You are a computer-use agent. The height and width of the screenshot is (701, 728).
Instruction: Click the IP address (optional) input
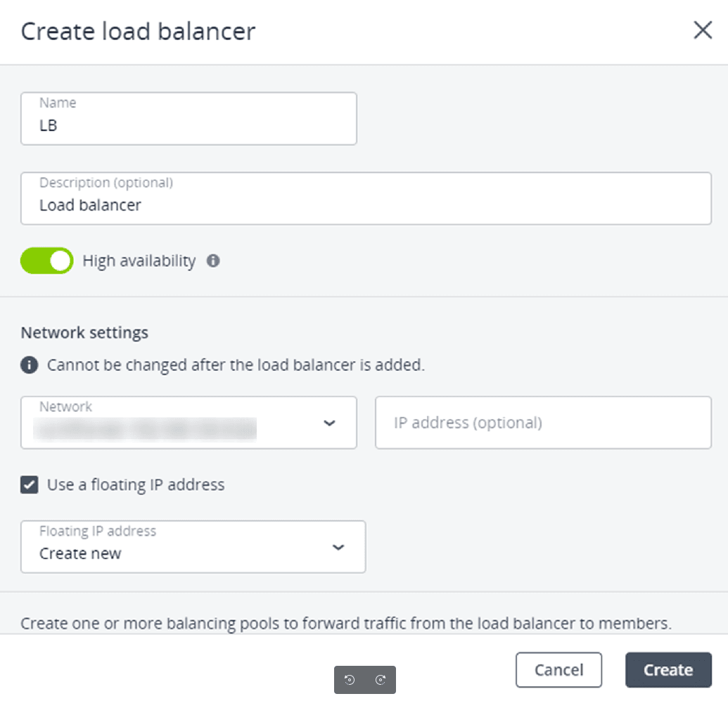pyautogui.click(x=543, y=423)
